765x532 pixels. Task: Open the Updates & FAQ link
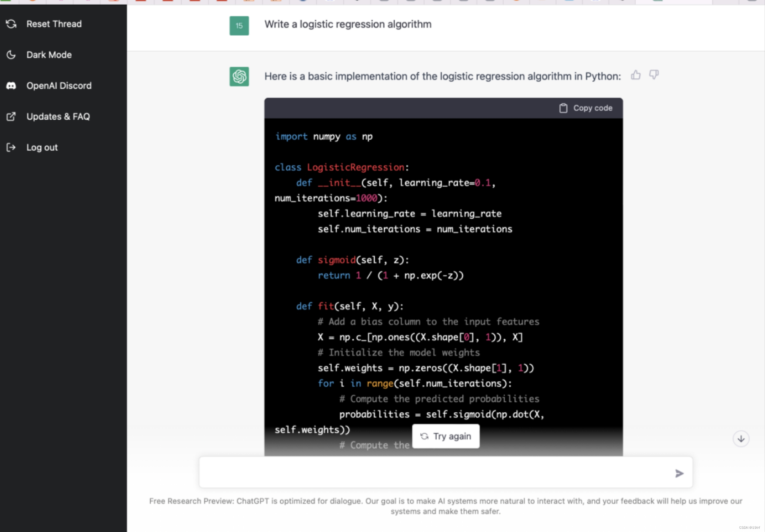[x=58, y=116]
